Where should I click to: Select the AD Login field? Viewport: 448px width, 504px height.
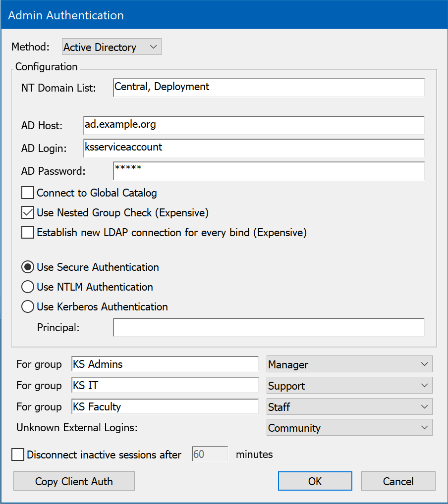pyautogui.click(x=254, y=148)
